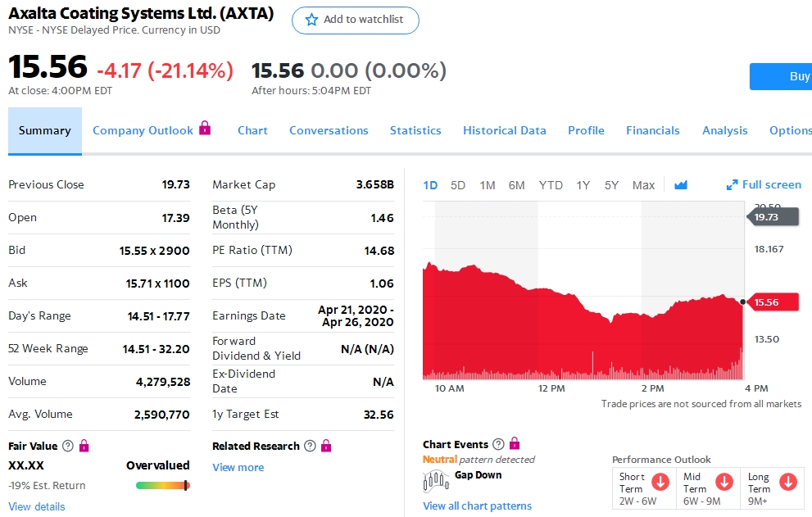Open the chart in Full screen

[x=764, y=185]
